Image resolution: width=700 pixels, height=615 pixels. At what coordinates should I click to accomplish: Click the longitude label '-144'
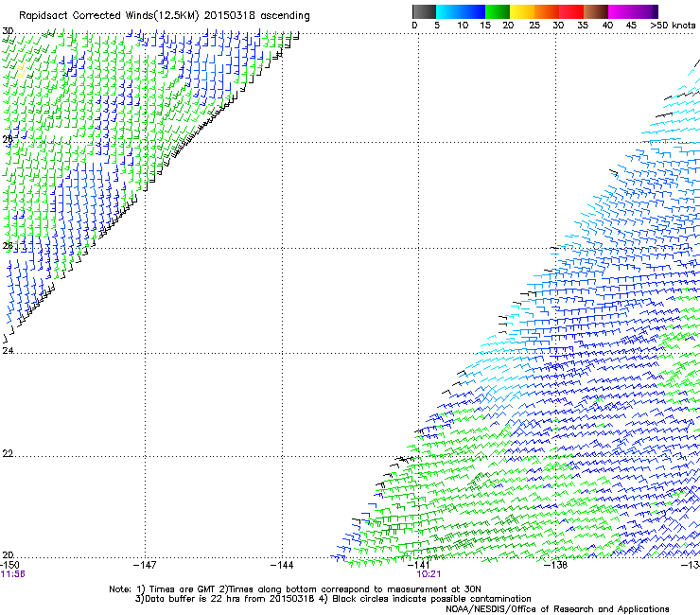(282, 565)
